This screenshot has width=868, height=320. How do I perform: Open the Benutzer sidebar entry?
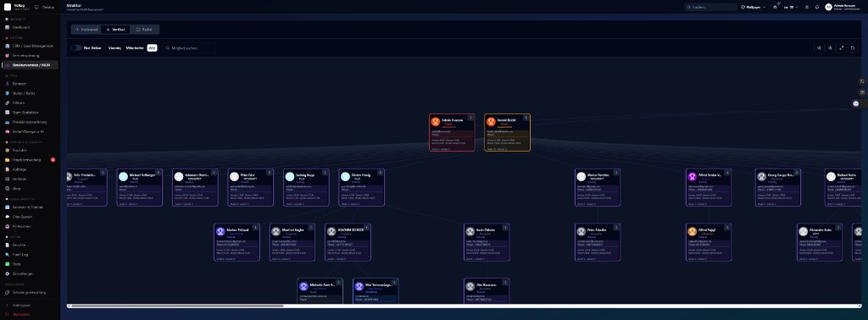tap(30, 84)
